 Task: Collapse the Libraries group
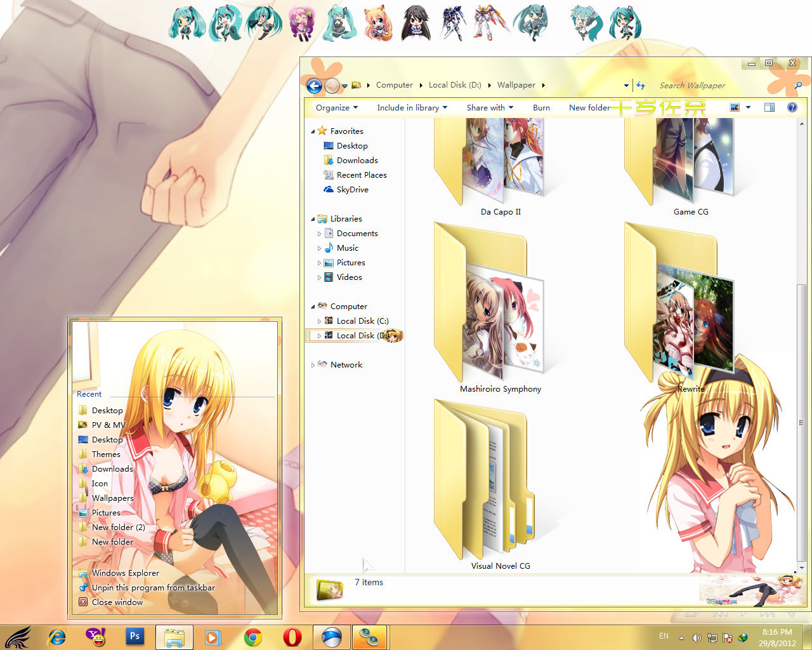(x=313, y=220)
